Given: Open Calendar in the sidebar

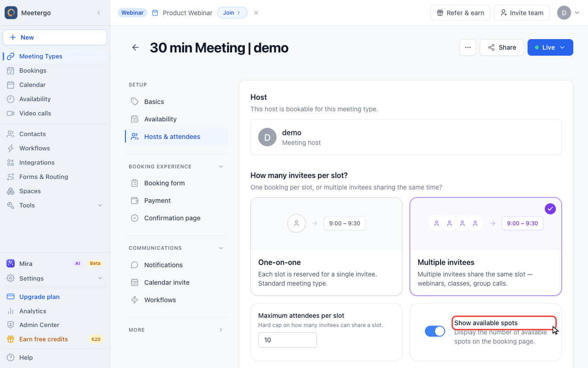Looking at the screenshot, I should pyautogui.click(x=55, y=85).
